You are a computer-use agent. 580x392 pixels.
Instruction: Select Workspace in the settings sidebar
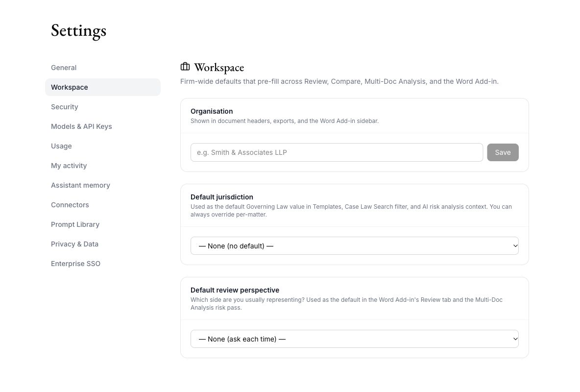pos(103,87)
